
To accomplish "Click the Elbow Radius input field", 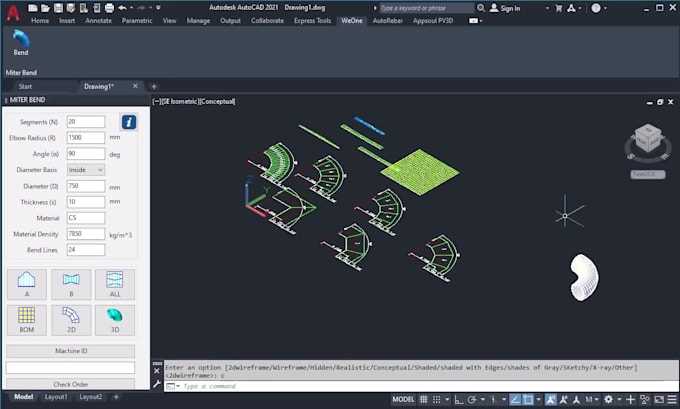I will coord(86,137).
